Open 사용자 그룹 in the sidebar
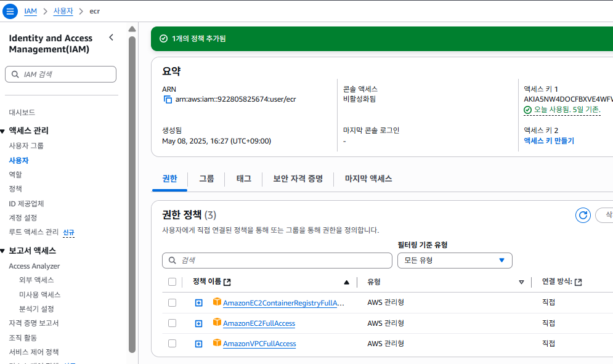The image size is (613, 364). 26,145
